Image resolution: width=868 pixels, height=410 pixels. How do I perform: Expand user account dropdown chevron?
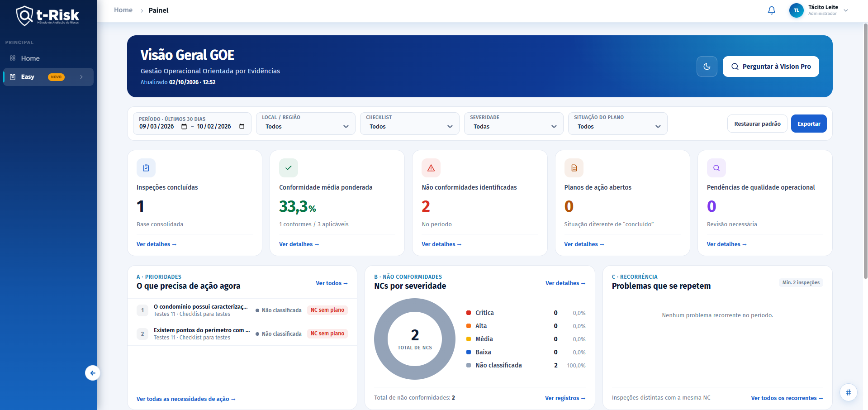pos(846,10)
